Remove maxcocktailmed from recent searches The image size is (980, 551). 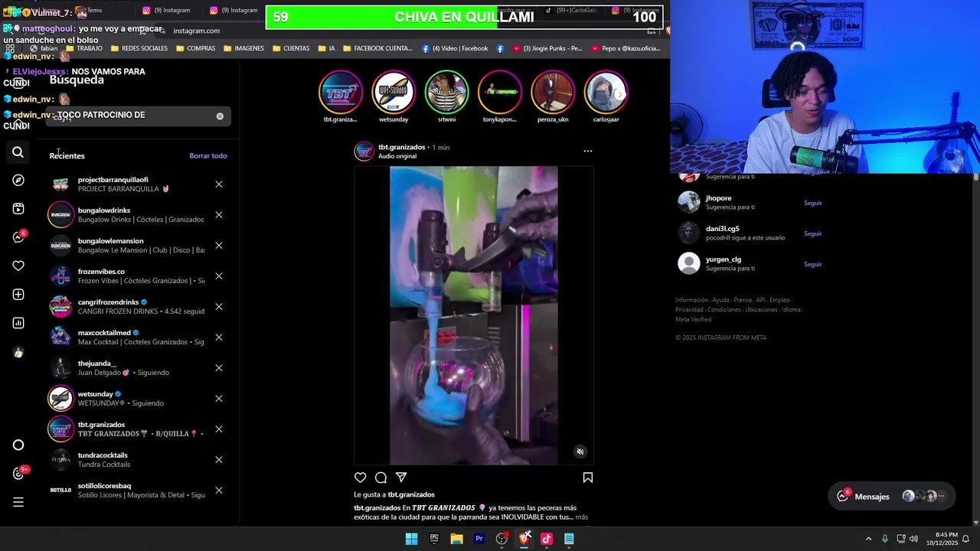[x=219, y=337]
